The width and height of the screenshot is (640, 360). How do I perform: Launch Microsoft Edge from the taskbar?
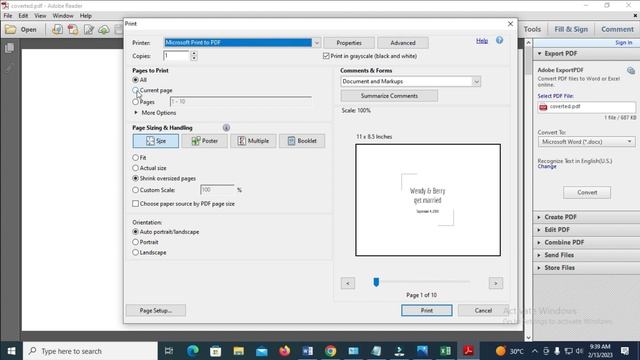[x=193, y=351]
